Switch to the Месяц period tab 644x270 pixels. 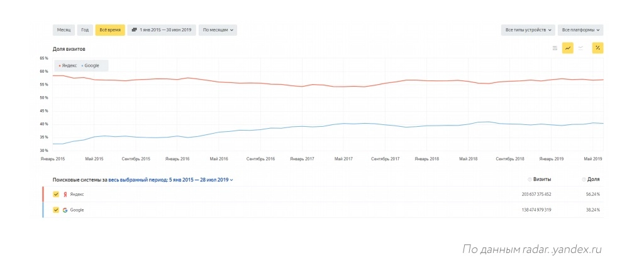64,30
